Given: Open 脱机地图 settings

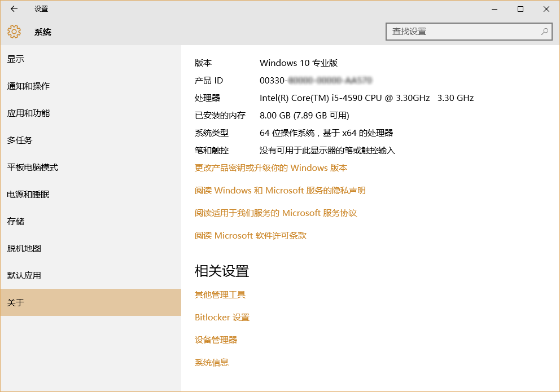Looking at the screenshot, I should [24, 249].
